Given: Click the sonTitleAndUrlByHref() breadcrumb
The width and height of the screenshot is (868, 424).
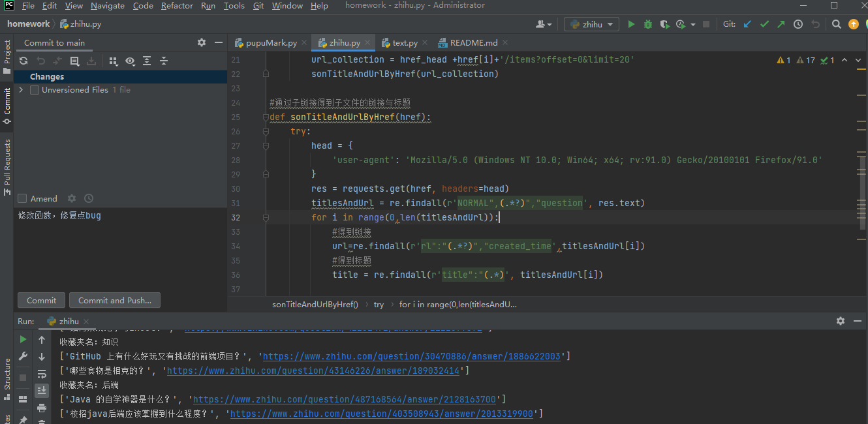Looking at the screenshot, I should pyautogui.click(x=315, y=305).
